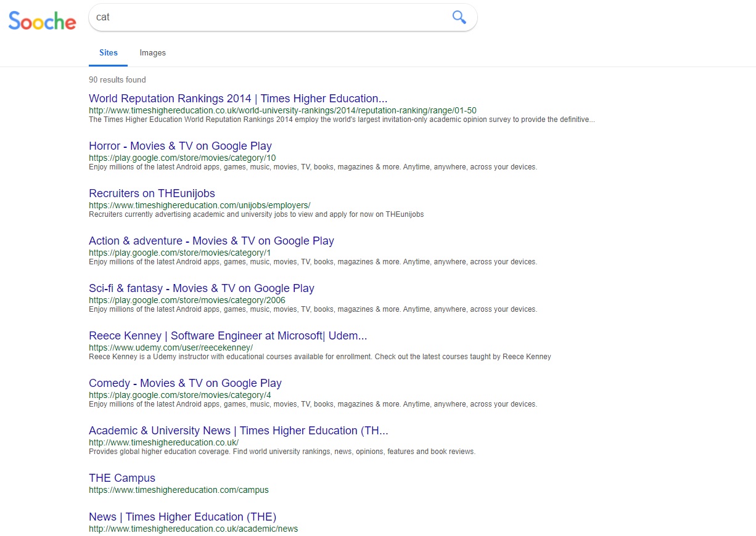Focus the search box containing 'cat'
This screenshot has height=536, width=756.
click(x=283, y=17)
